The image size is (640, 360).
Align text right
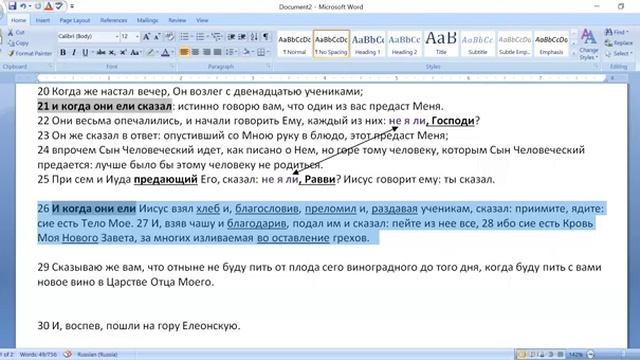pyautogui.click(x=207, y=52)
